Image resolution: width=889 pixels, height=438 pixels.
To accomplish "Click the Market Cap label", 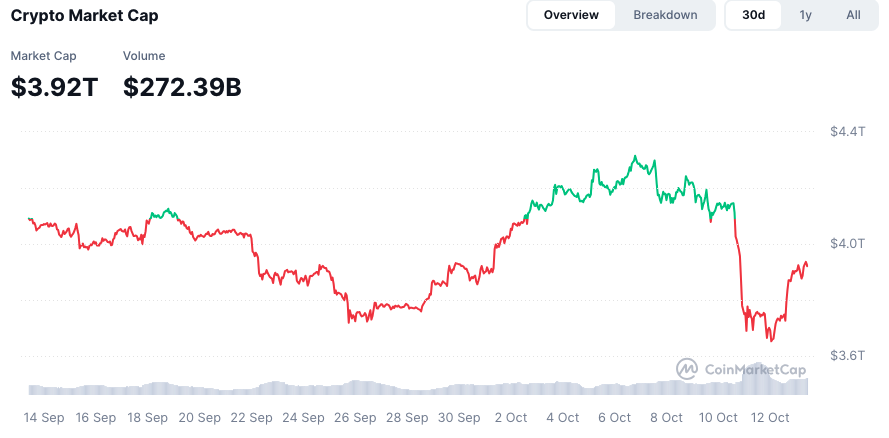I will pos(43,56).
